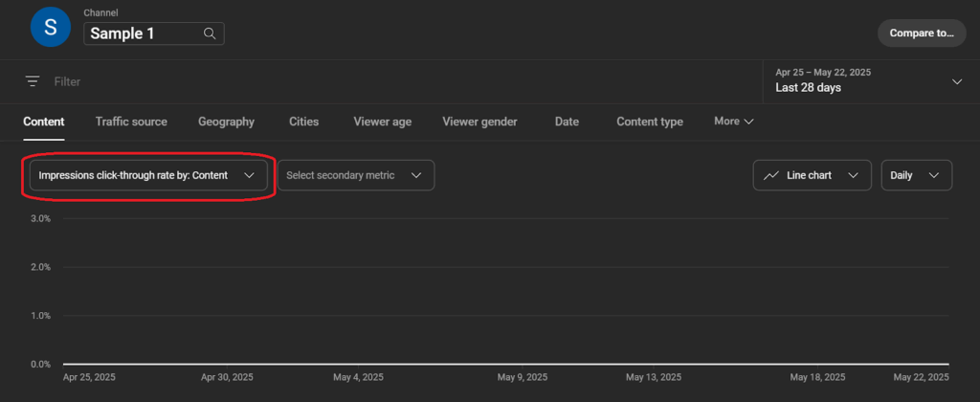Click the Apr 30, 2025 axis date
This screenshot has width=980, height=402.
(227, 378)
